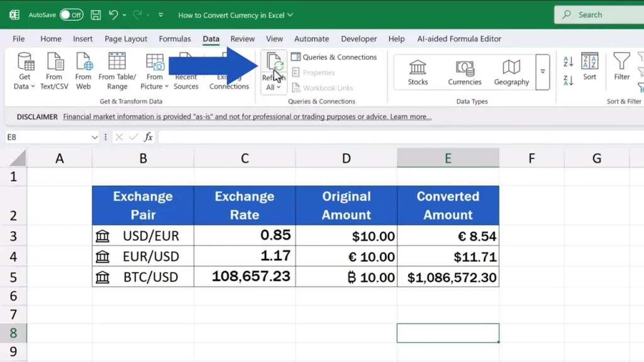Click in the formula bar input

377,137
